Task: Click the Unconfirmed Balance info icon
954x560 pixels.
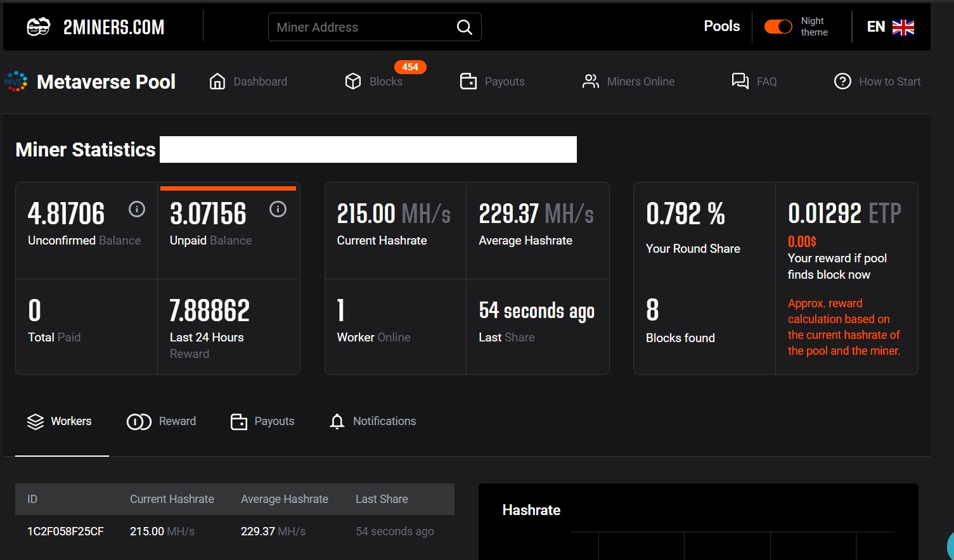Action: point(137,209)
